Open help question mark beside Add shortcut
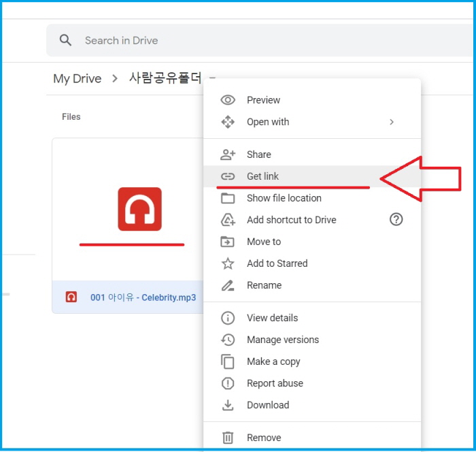 pos(396,219)
